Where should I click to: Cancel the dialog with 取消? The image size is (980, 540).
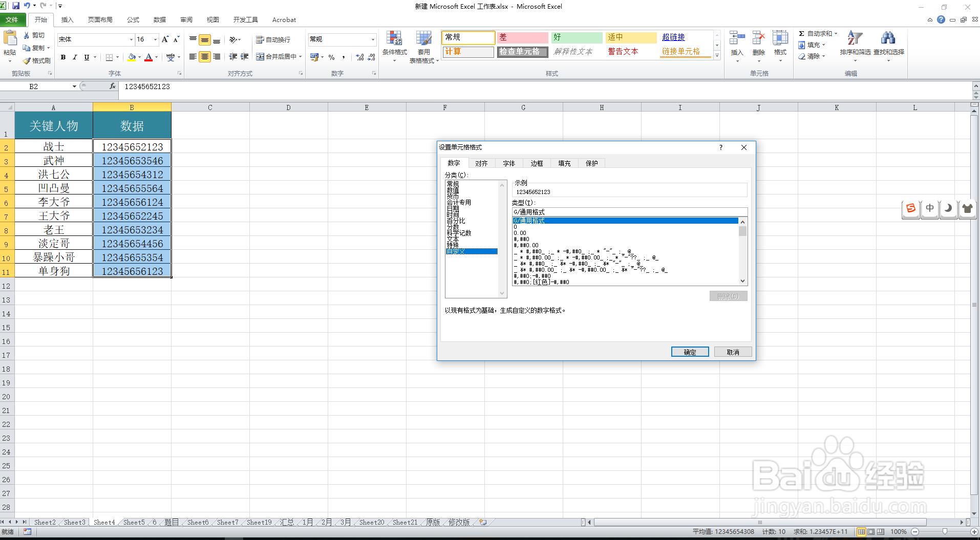[733, 352]
